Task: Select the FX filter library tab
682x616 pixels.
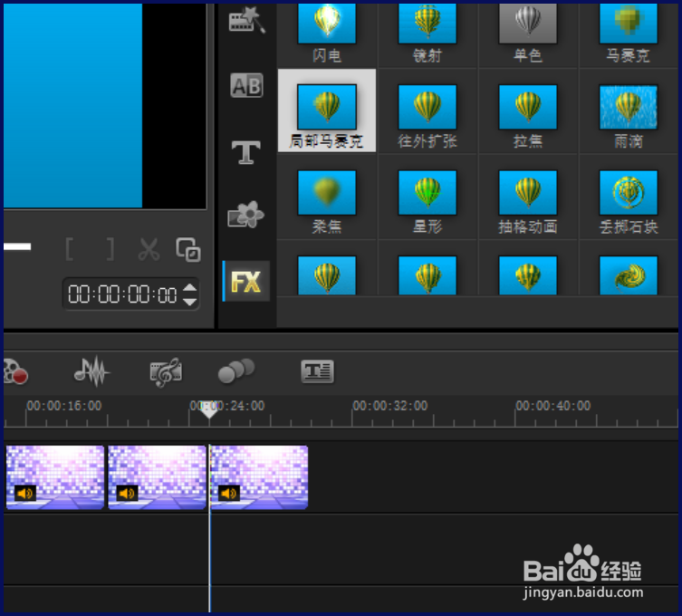Action: pyautogui.click(x=246, y=282)
